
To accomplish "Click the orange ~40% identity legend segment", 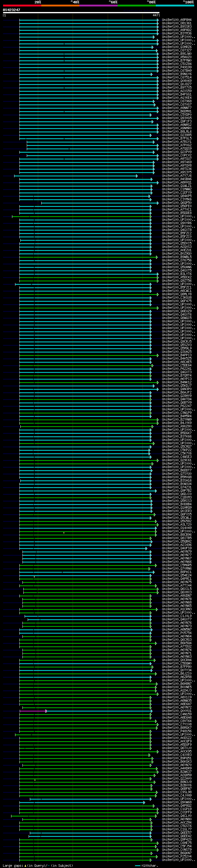I will 60,6.
